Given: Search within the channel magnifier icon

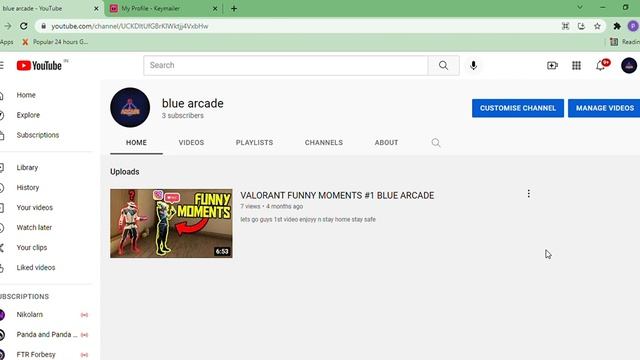Looking at the screenshot, I should (436, 142).
